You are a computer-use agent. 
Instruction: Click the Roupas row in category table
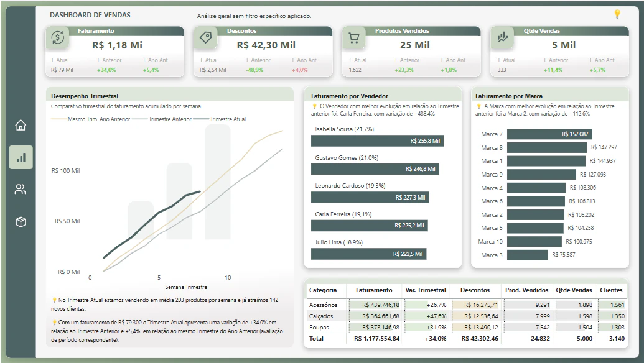467,328
